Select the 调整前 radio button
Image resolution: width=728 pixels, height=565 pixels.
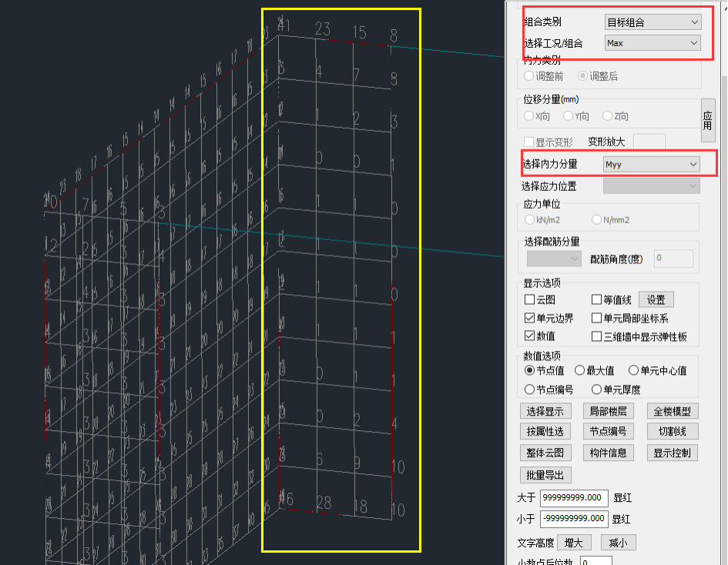click(x=528, y=76)
